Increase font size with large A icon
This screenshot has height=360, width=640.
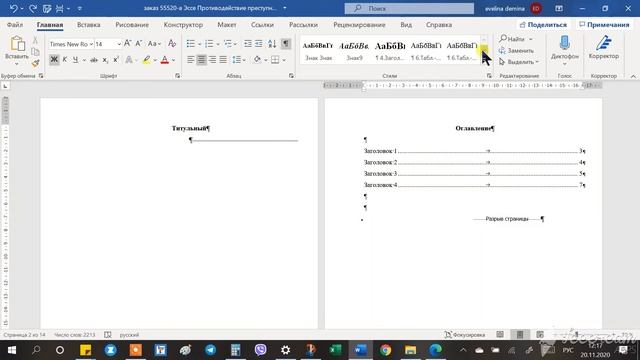point(127,43)
